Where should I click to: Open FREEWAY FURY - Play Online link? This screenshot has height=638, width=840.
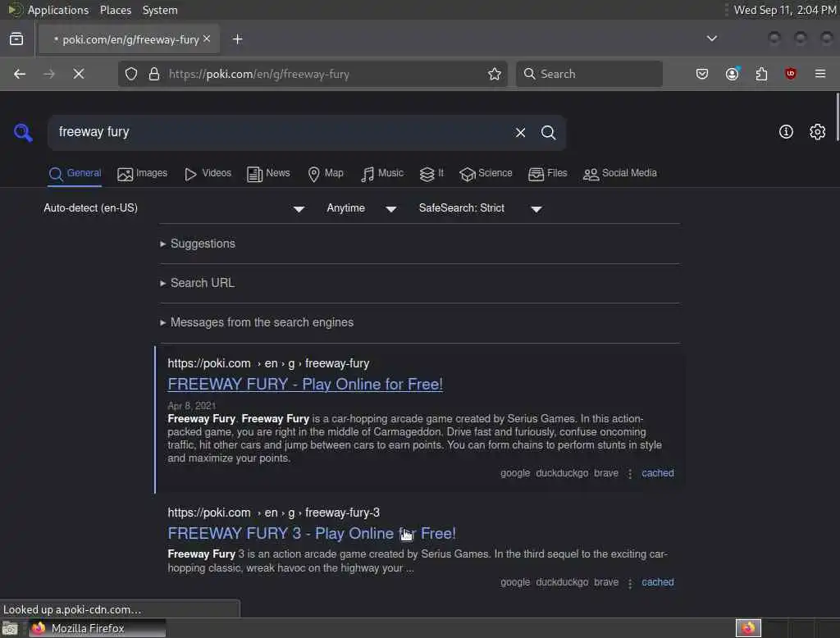305,384
